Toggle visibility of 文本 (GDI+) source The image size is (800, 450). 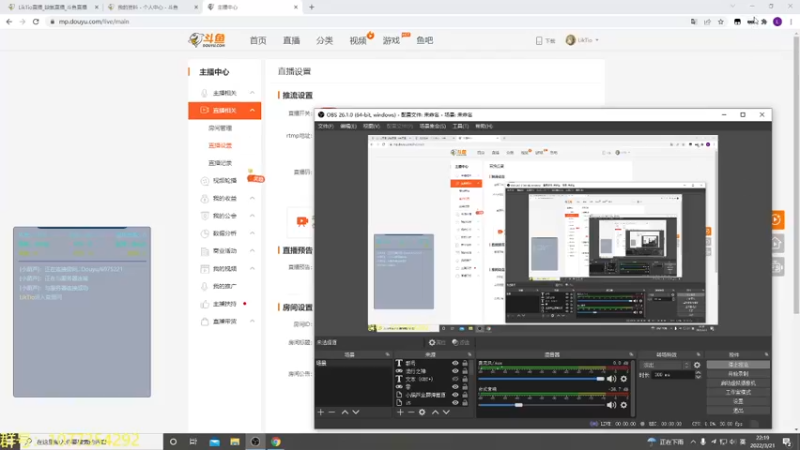(x=455, y=379)
